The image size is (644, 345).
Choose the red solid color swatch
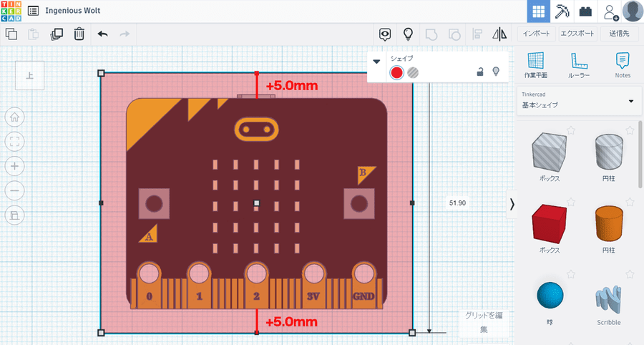396,73
